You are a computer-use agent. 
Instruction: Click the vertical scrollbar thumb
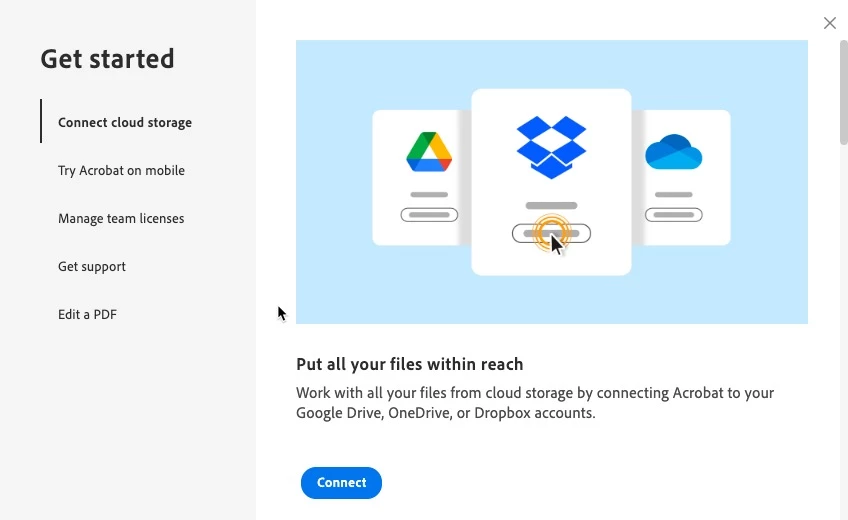[x=843, y=92]
